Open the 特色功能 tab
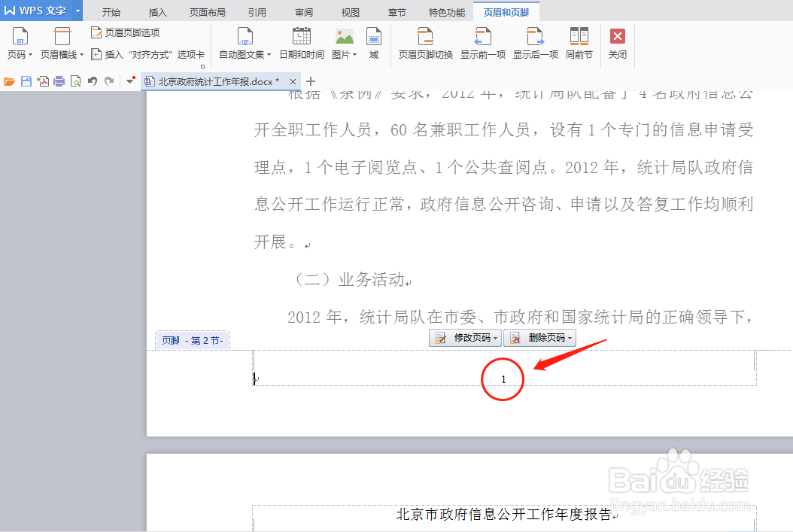This screenshot has height=532, width=793. [x=447, y=12]
